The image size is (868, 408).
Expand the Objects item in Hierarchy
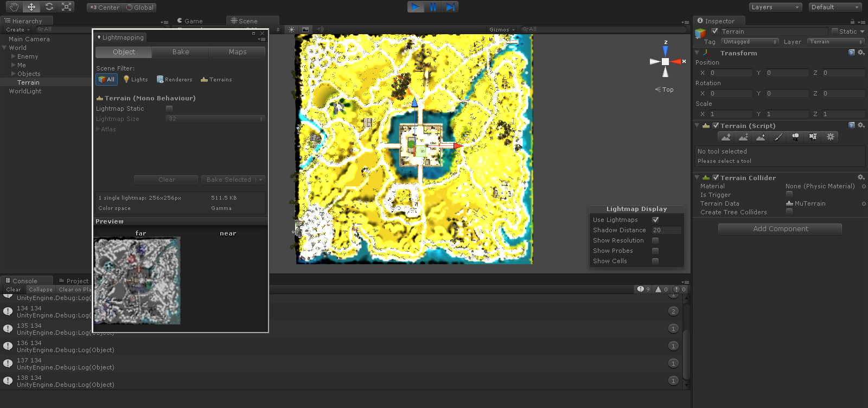click(13, 74)
